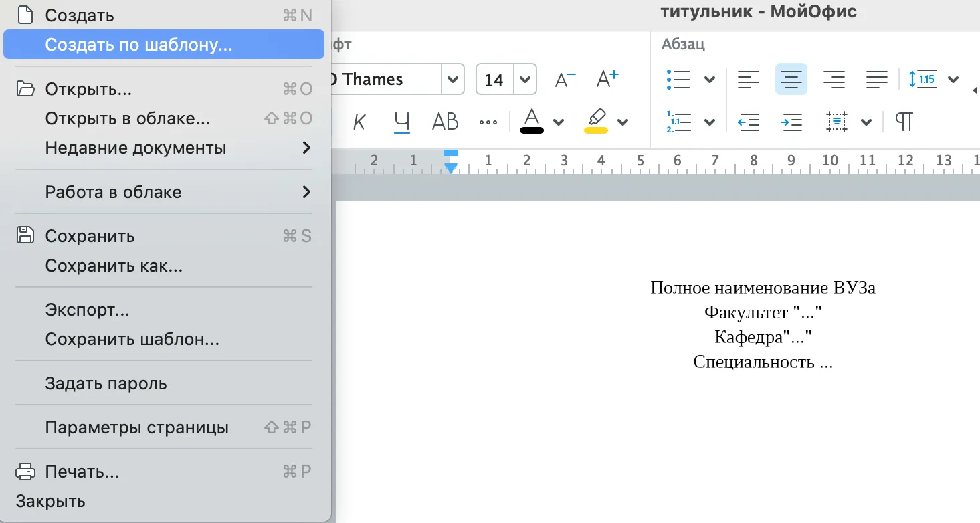Set line spacing 1.15 icon
The width and height of the screenshot is (980, 523).
(x=922, y=80)
